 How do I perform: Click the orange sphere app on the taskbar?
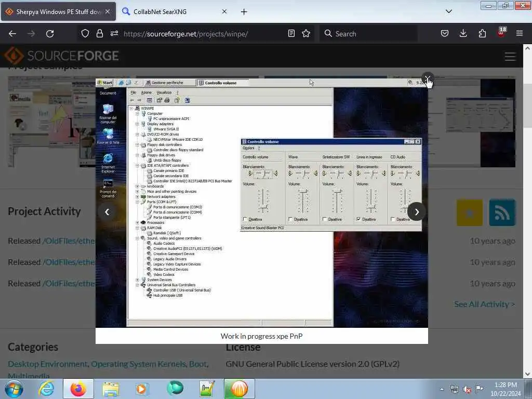239,389
